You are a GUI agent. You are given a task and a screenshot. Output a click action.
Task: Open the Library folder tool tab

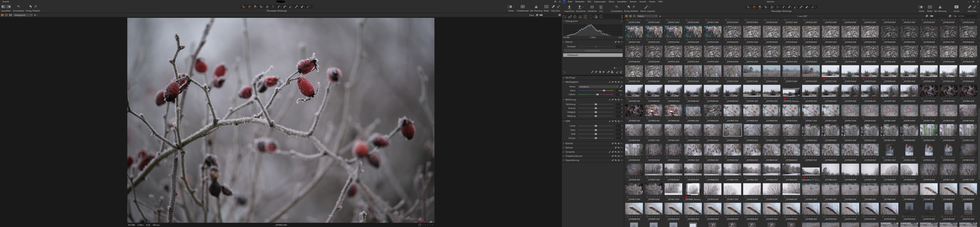pyautogui.click(x=564, y=17)
